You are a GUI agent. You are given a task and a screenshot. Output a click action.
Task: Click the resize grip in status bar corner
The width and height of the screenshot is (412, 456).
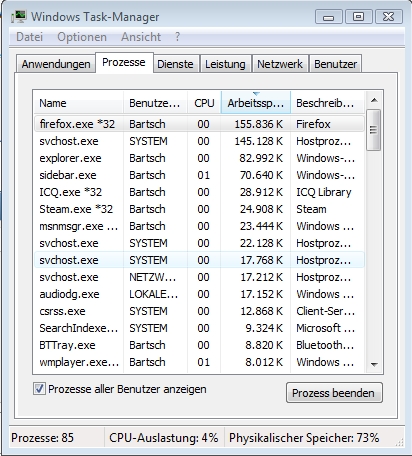(x=399, y=442)
